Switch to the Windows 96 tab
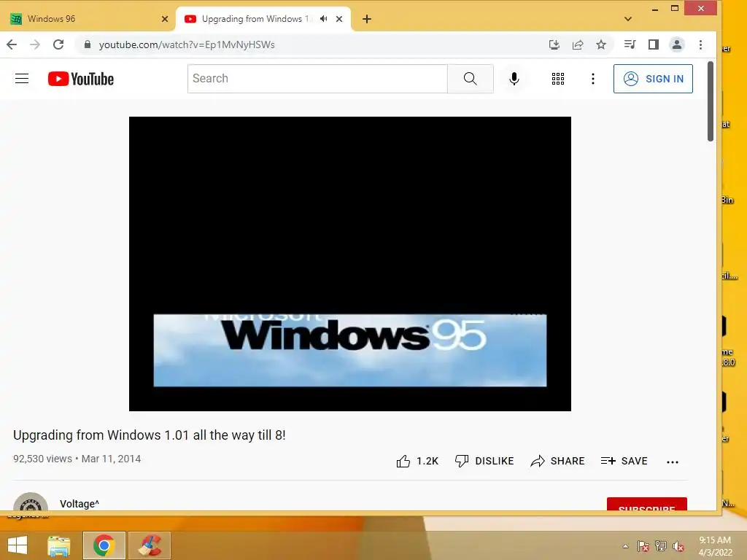Viewport: 747px width, 560px height. 88,18
